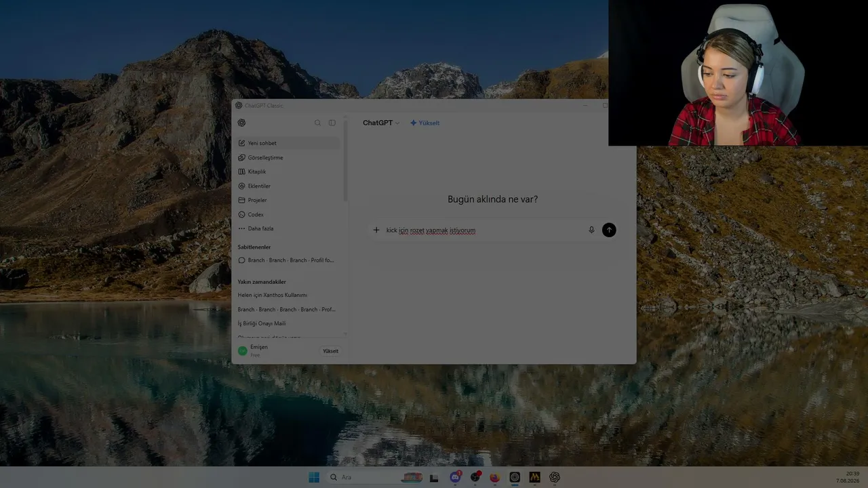Image resolution: width=868 pixels, height=488 pixels.
Task: Click the three-dots icon beside Daha fazla
Action: click(241, 228)
